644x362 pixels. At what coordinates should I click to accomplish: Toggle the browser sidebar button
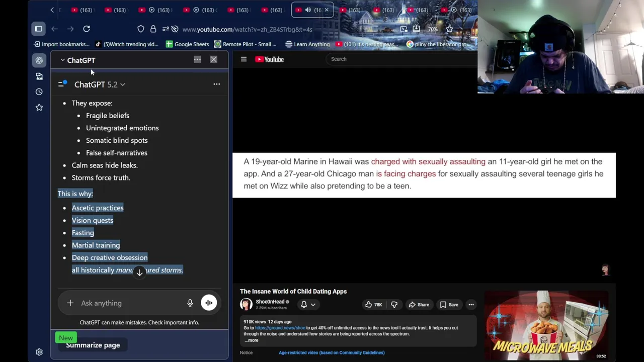click(38, 29)
